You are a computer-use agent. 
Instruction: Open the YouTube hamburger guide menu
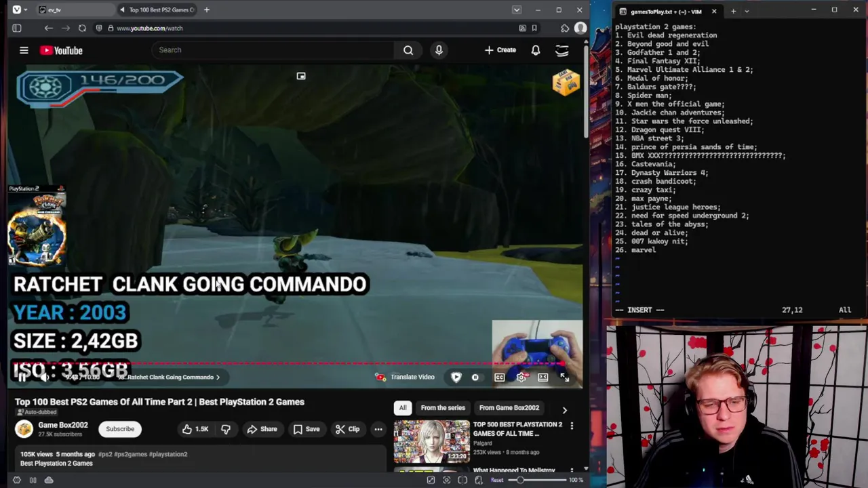coord(24,50)
